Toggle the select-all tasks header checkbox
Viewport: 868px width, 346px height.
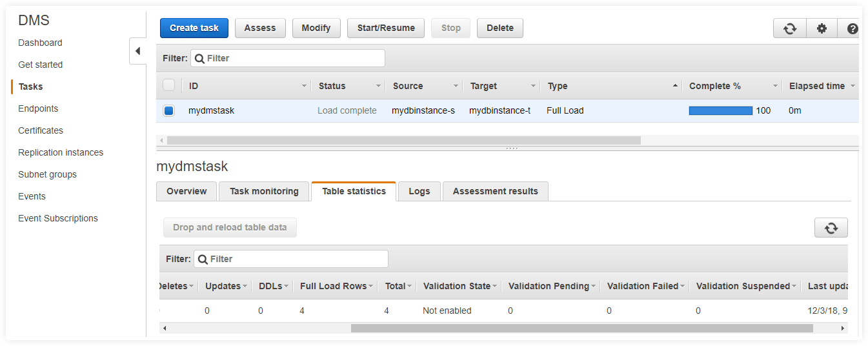tap(168, 85)
